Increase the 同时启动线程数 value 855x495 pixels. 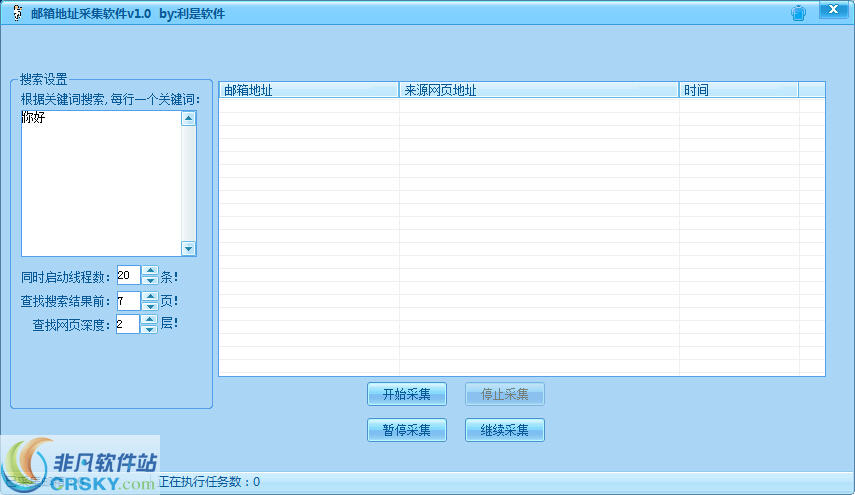150,270
